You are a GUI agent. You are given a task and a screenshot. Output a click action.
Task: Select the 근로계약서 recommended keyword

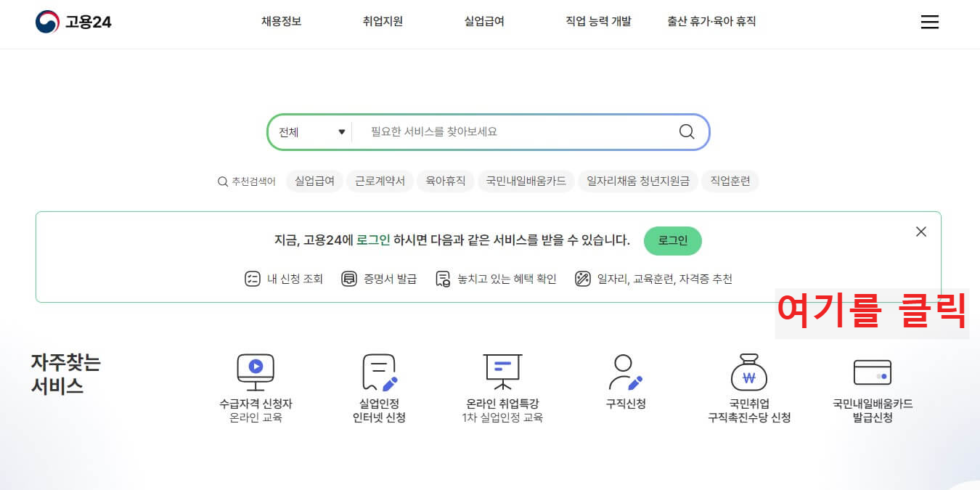click(x=380, y=181)
